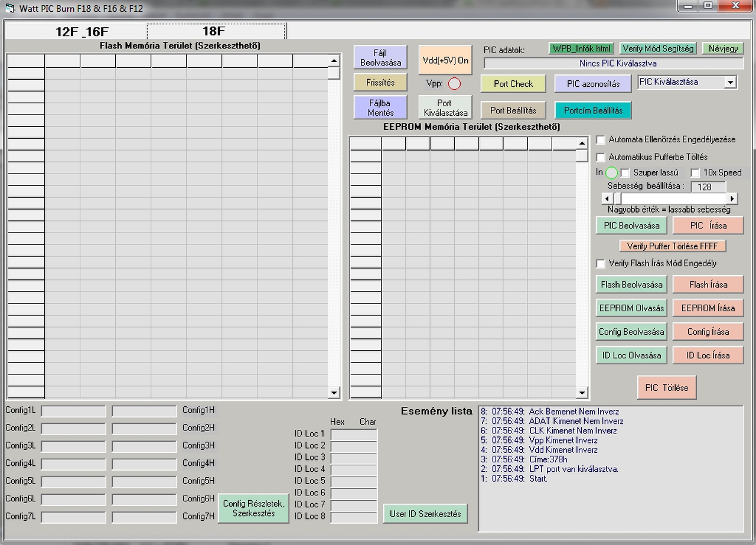Click the Vpp red indicator circle

454,84
